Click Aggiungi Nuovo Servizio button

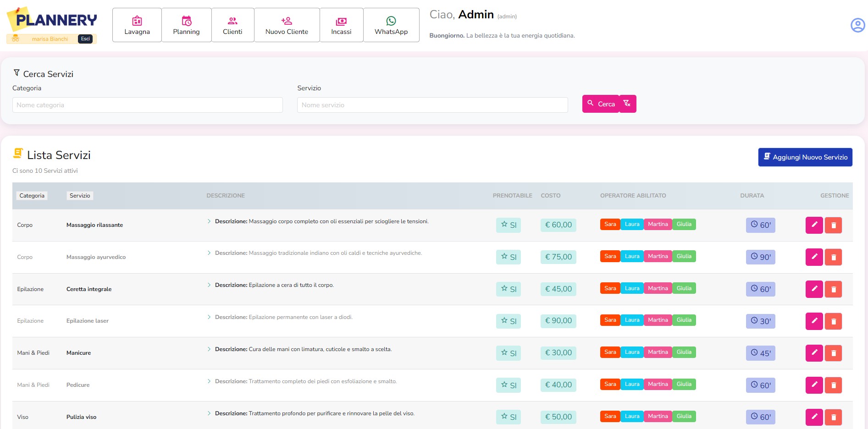point(805,157)
